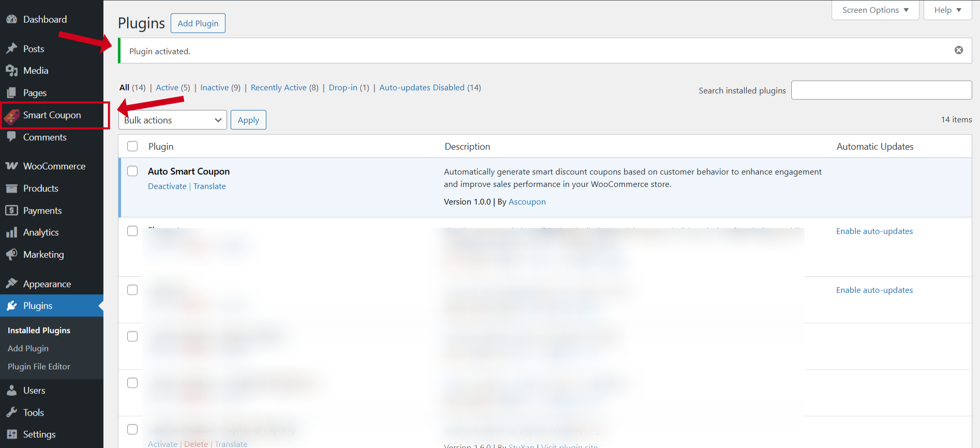Screen dimensions: 980x448
Task: Click the Marketing megaphone icon
Action: [x=11, y=254]
